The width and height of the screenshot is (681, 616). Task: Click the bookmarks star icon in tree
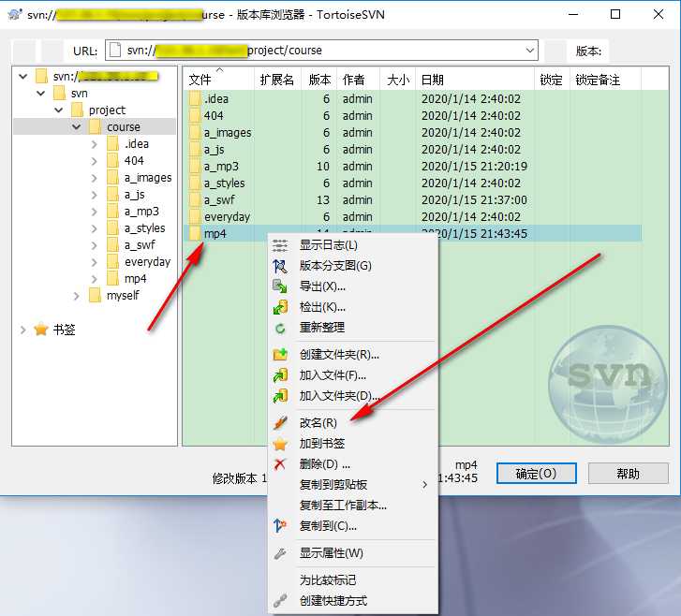coord(41,329)
